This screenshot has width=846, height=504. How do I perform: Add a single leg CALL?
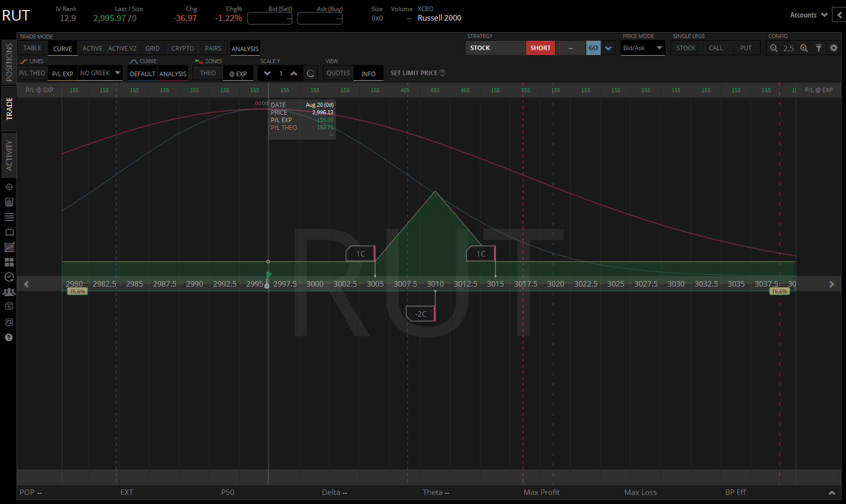[716, 48]
